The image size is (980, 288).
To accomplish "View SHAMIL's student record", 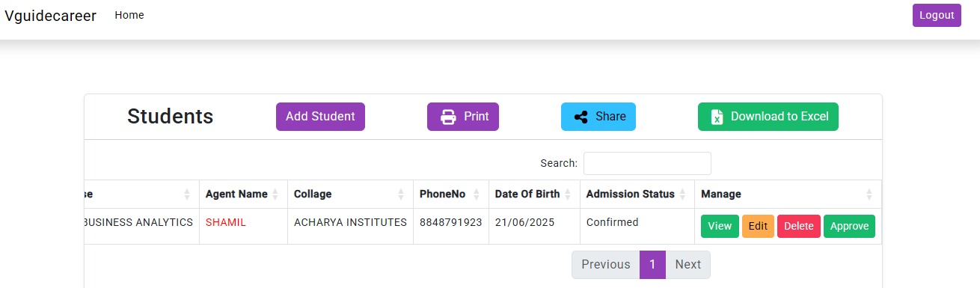I will coord(720,227).
